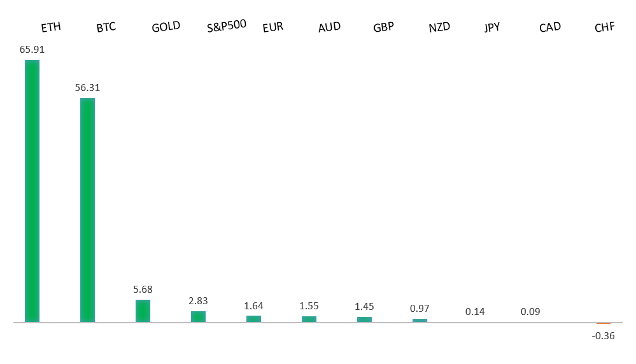Viewport: 636px width, 364px height.
Task: Select the -0.36 data value label
Action: pos(603,336)
